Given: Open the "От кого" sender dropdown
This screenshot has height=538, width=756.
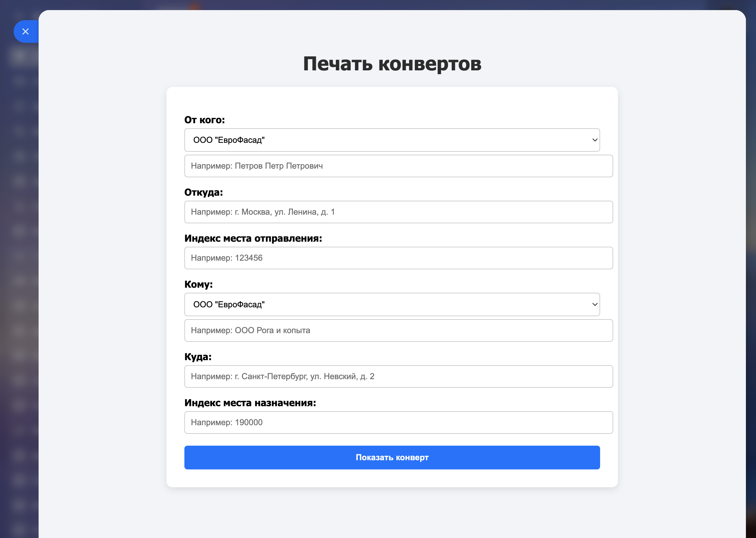Looking at the screenshot, I should pyautogui.click(x=392, y=140).
